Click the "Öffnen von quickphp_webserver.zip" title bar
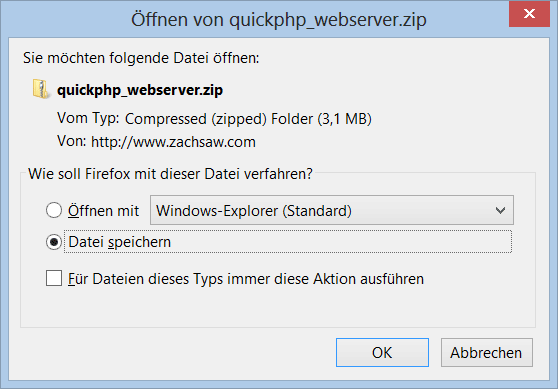 [279, 19]
